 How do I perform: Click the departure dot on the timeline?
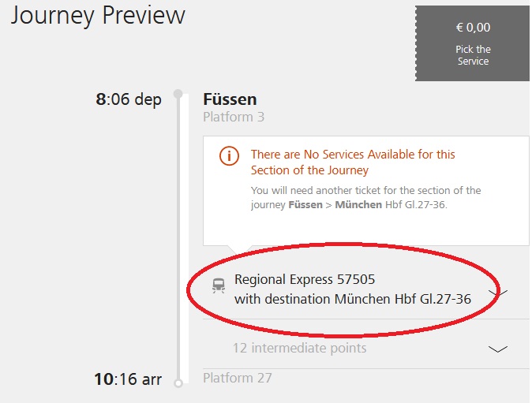click(178, 94)
